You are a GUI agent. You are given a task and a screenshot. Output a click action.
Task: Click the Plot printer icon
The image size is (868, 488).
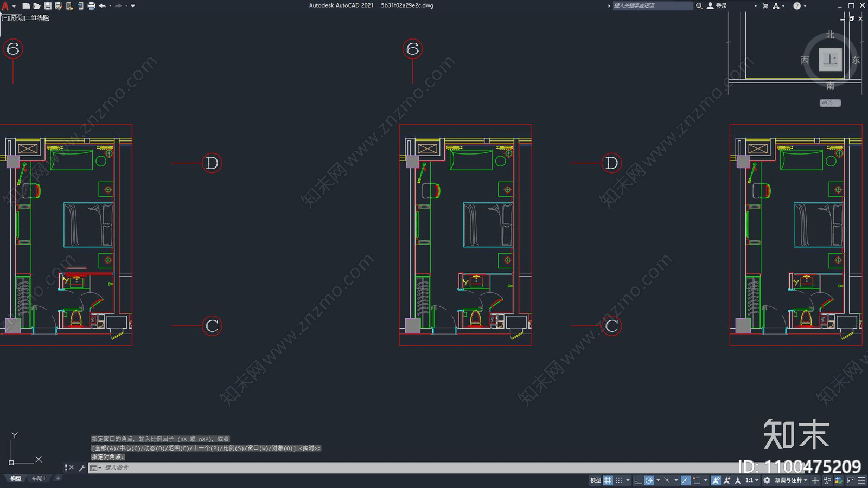[91, 6]
